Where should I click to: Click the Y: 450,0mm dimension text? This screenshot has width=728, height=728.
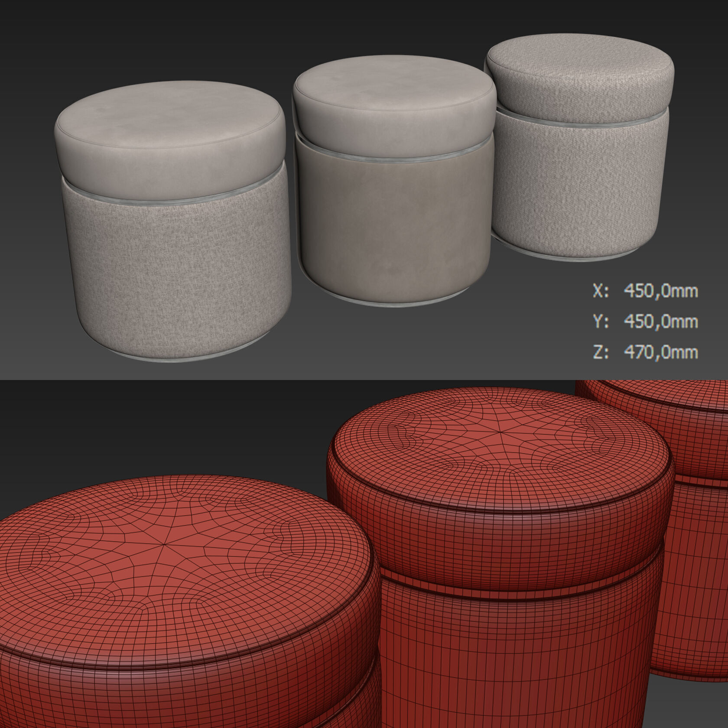(645, 322)
